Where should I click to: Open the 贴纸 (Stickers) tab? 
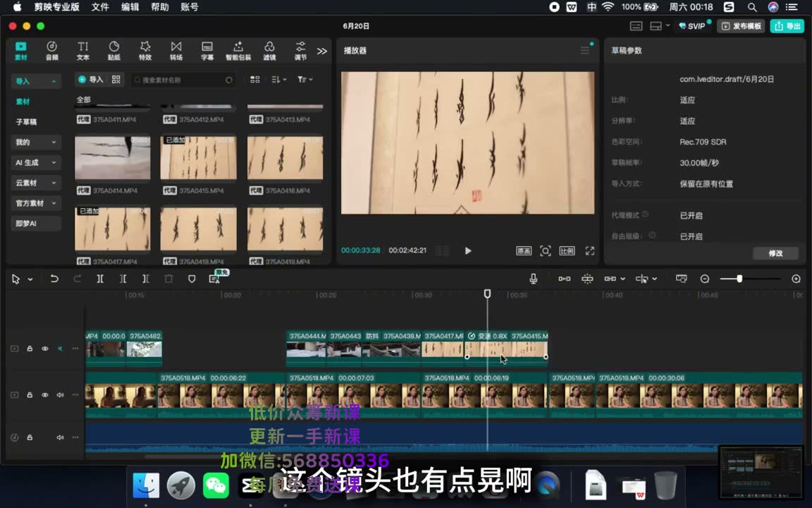point(114,51)
